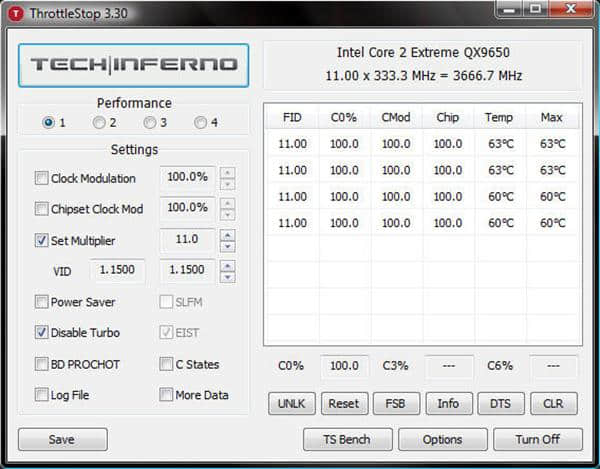Screen dimensions: 600x469
Task: Decrease Set Multiplier with down arrow
Action: pyautogui.click(x=228, y=247)
